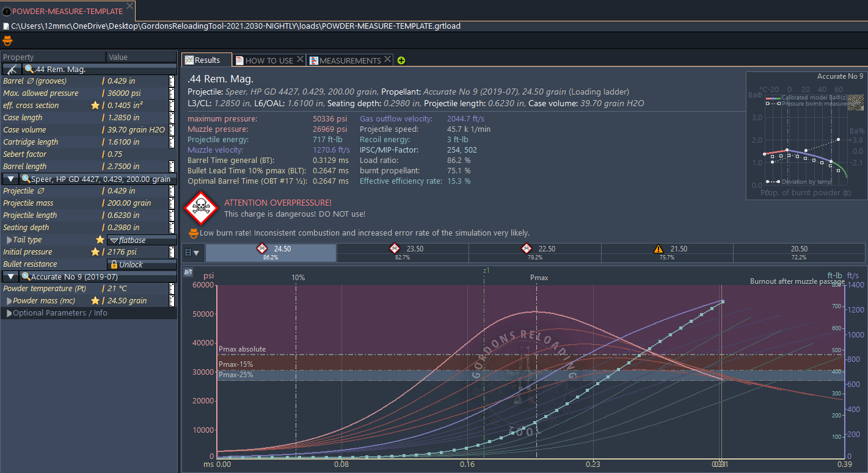
Task: Select the POWDER-MEASURE-TEMPLATE document tab
Action: point(68,11)
